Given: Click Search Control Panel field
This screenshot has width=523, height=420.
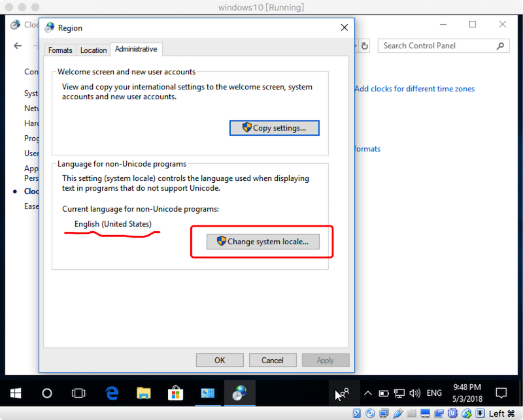Looking at the screenshot, I should click(443, 46).
